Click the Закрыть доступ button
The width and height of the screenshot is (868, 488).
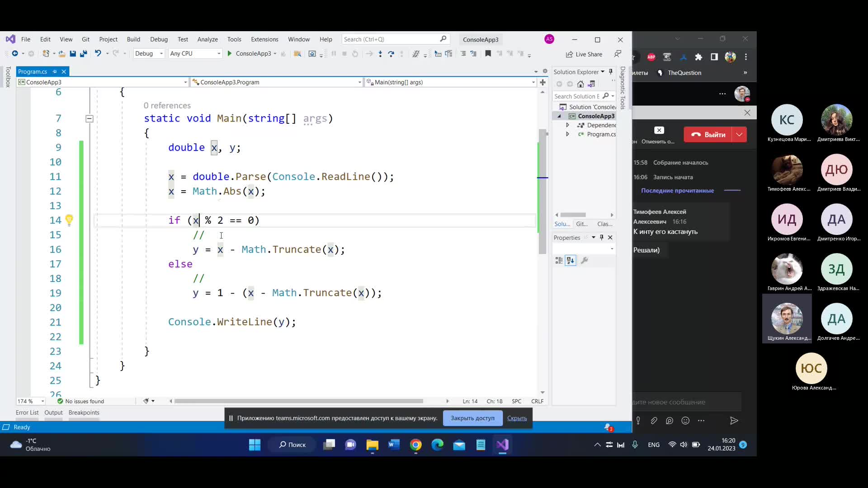click(472, 418)
